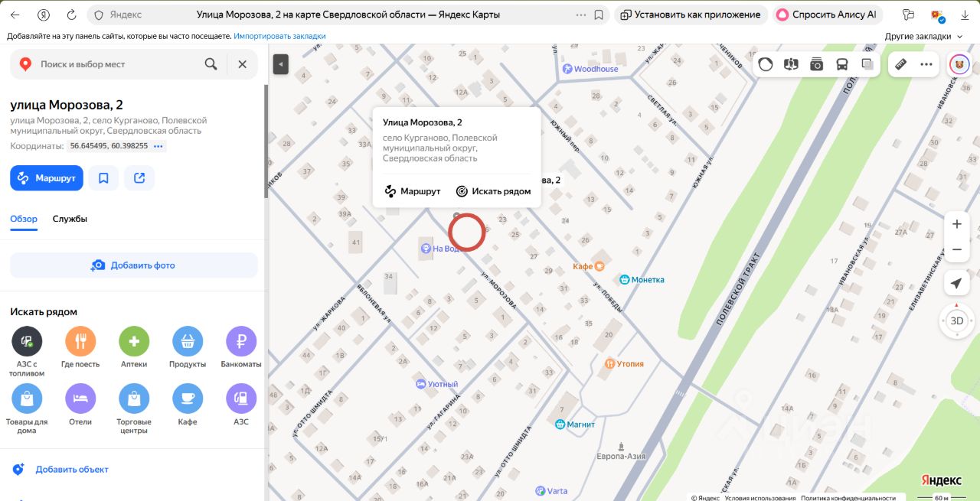The image size is (980, 501).
Task: Switch to the Службы tab
Action: [x=70, y=219]
